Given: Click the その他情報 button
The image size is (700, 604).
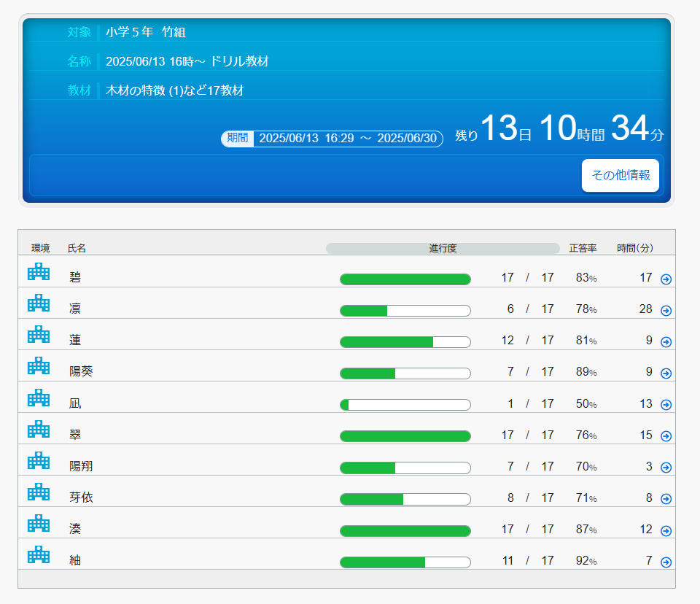Looking at the screenshot, I should pos(620,176).
